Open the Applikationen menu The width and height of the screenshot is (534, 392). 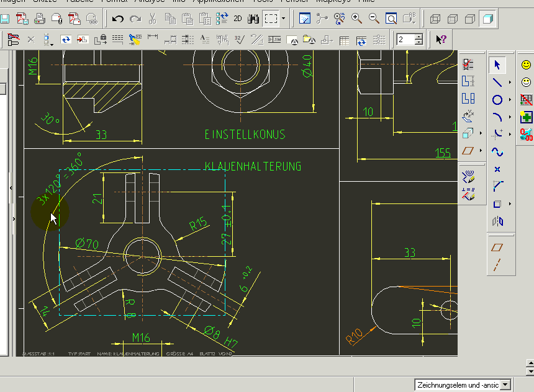219,1
